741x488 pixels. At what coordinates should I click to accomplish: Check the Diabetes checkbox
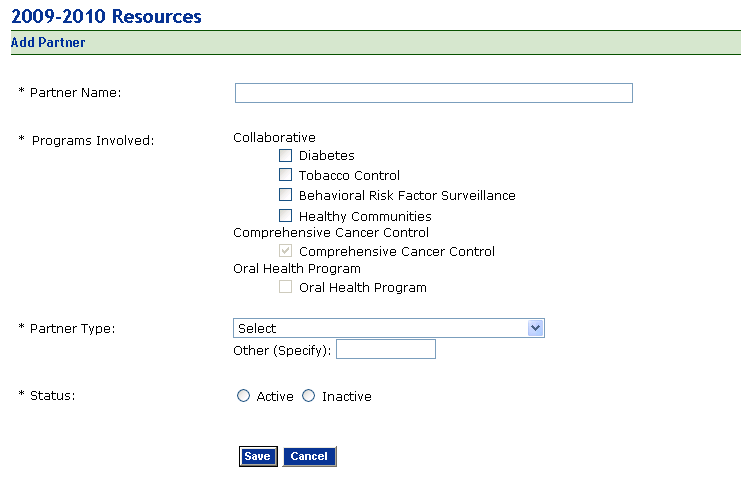[286, 155]
